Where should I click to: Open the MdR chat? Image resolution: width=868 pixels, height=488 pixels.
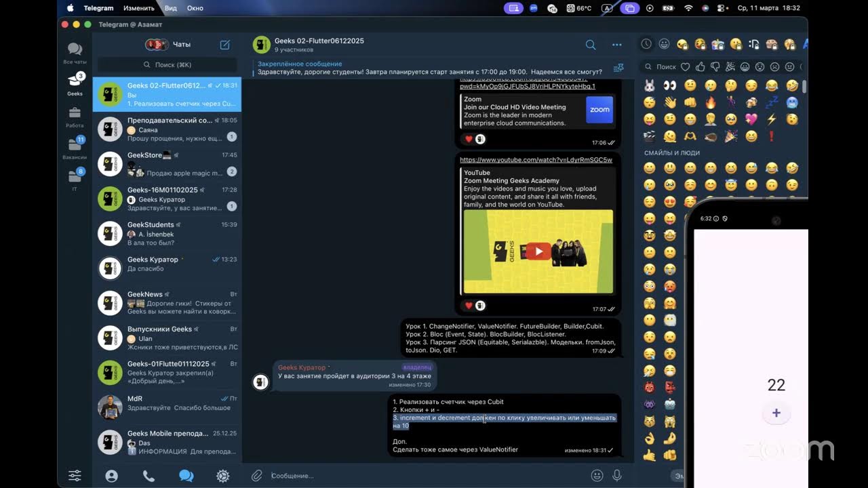pyautogui.click(x=167, y=407)
